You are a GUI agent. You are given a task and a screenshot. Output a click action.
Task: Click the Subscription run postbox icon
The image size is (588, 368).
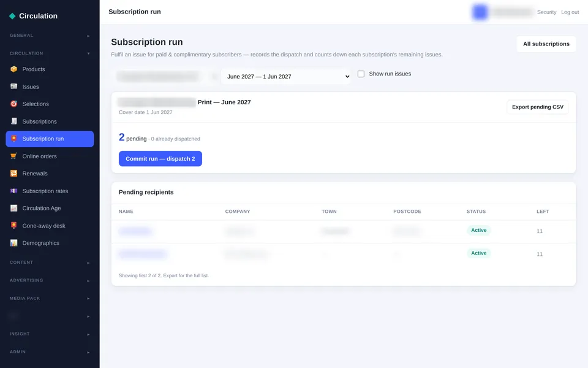click(14, 139)
